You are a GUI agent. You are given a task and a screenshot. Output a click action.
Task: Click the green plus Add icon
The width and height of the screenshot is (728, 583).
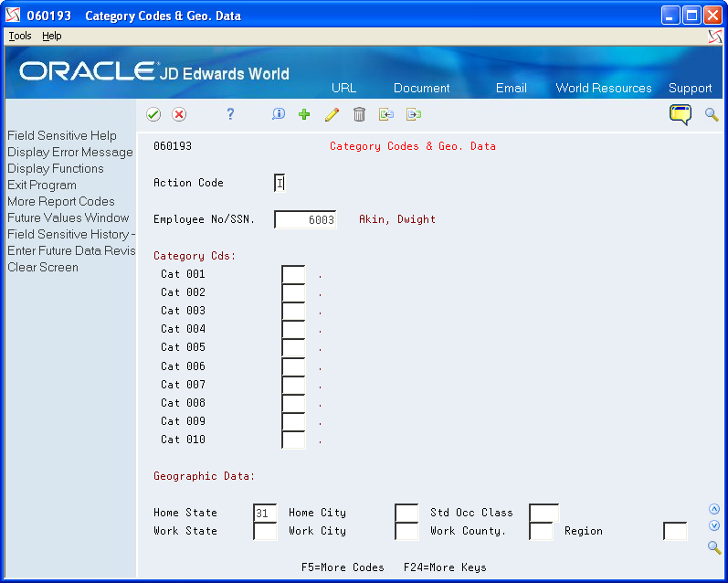tap(304, 114)
